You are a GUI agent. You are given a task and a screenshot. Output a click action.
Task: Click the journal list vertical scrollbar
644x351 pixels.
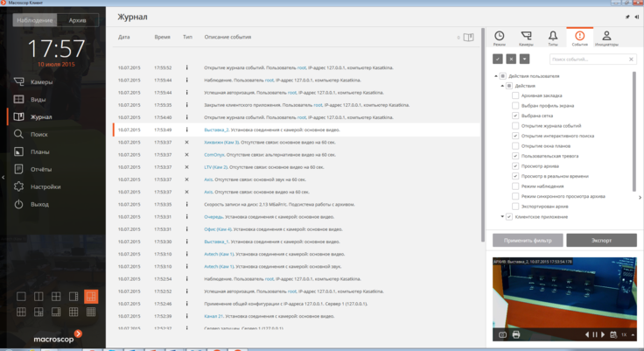[x=483, y=136]
